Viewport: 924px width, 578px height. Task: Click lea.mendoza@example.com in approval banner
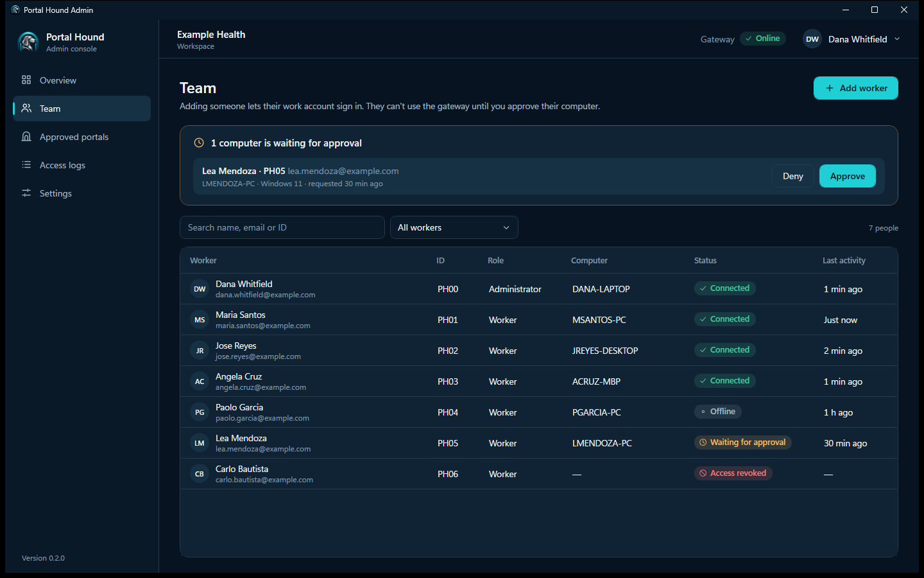tap(343, 171)
